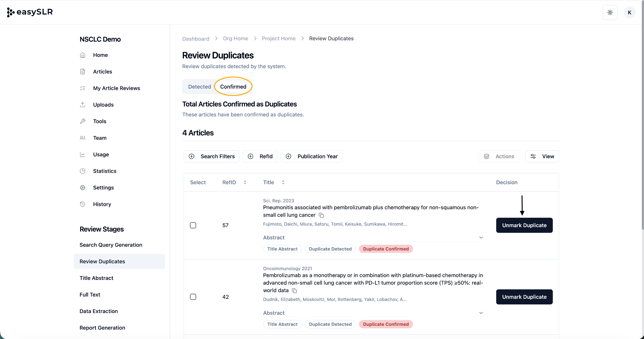Screen dimensions: 644x339
Task: Switch to the Detected tab
Action: click(199, 87)
